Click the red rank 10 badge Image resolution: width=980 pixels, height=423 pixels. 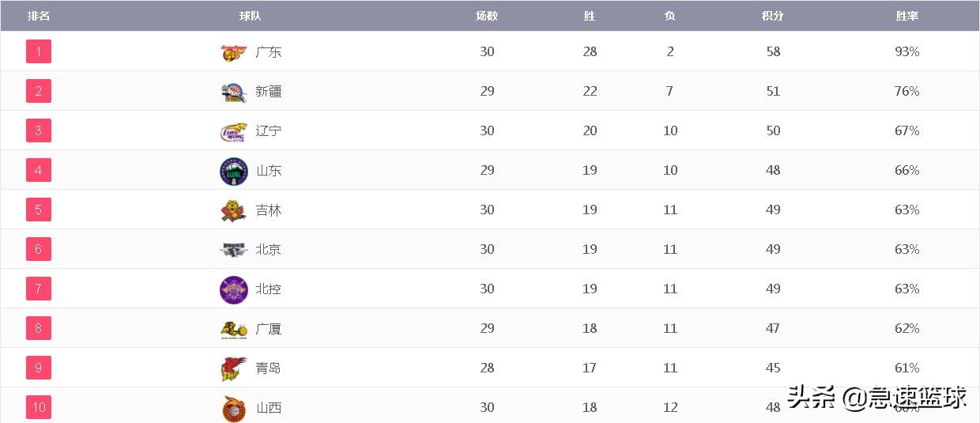coord(39,407)
